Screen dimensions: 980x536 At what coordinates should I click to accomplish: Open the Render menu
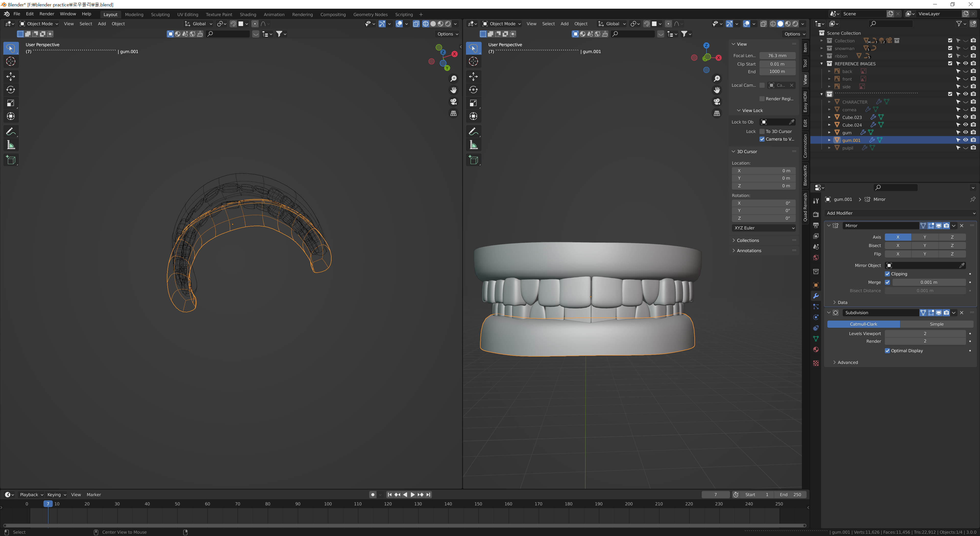pyautogui.click(x=47, y=14)
